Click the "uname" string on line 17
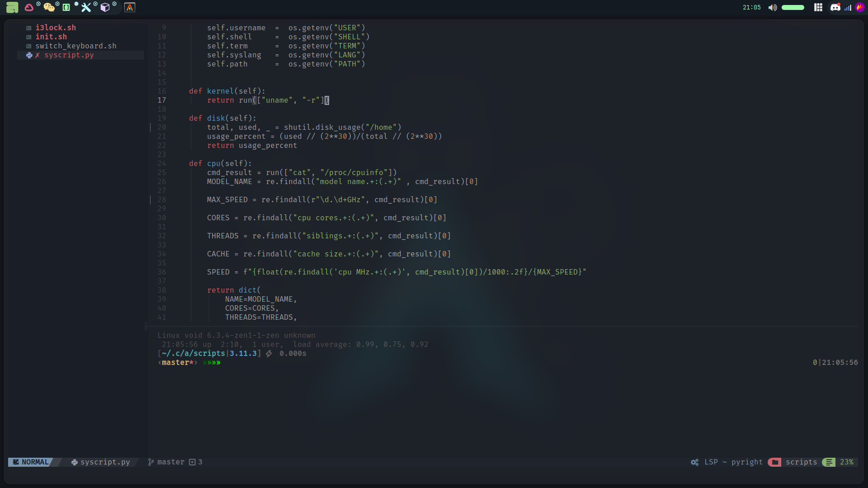Screen dimensions: 868x488 277,100
